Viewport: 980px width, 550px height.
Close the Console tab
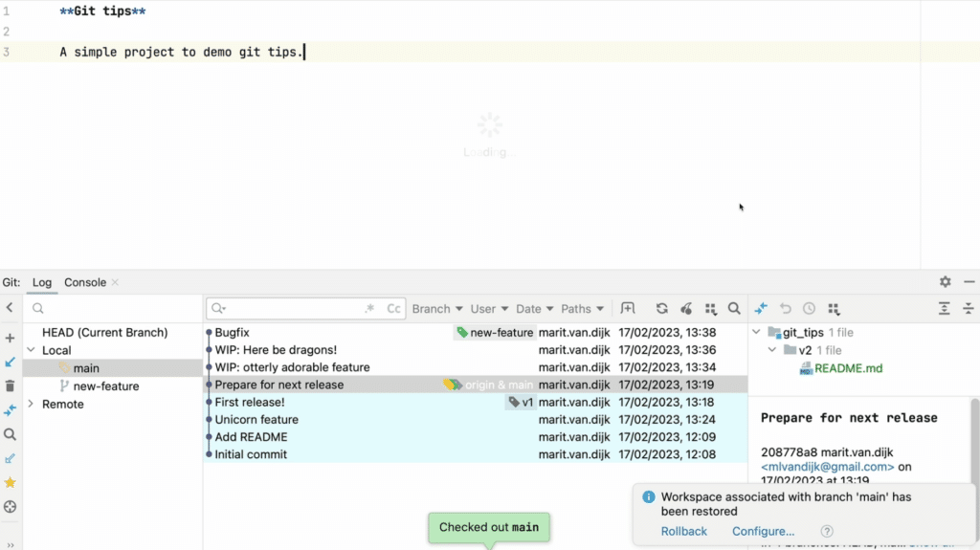pos(115,282)
